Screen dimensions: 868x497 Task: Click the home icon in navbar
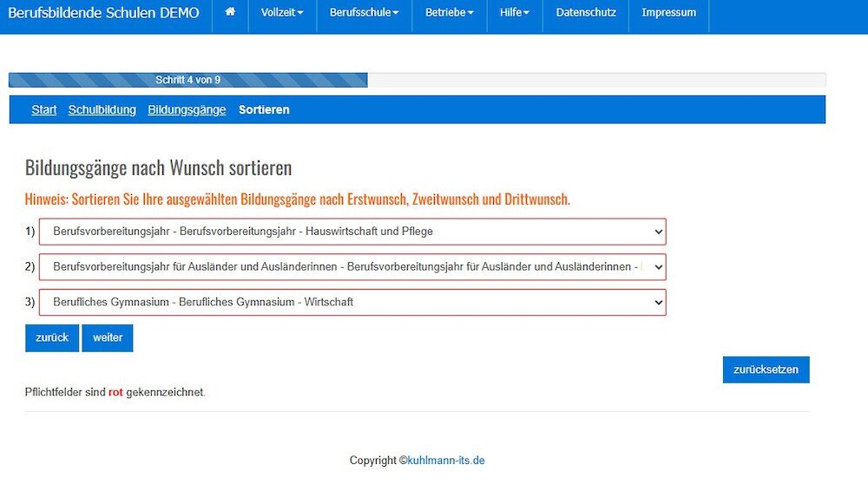[x=230, y=13]
